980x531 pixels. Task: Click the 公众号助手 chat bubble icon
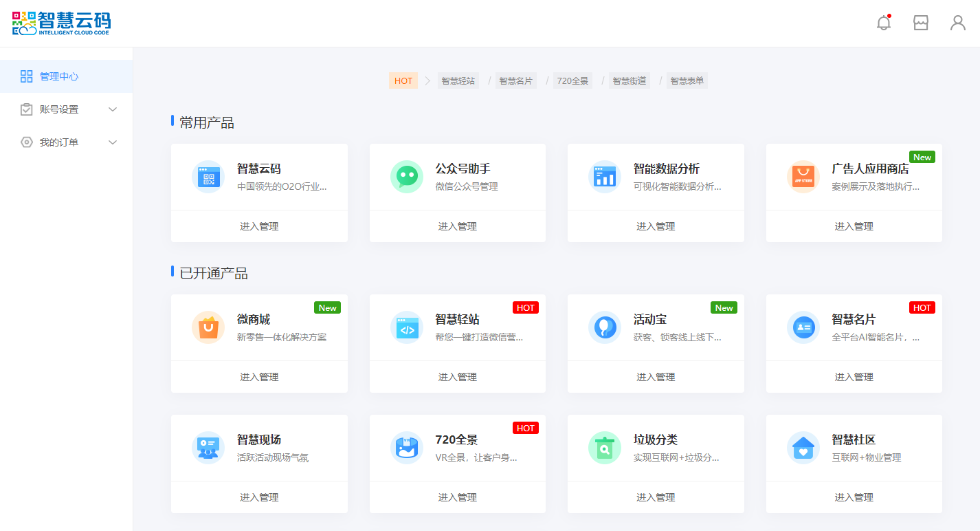click(x=407, y=177)
